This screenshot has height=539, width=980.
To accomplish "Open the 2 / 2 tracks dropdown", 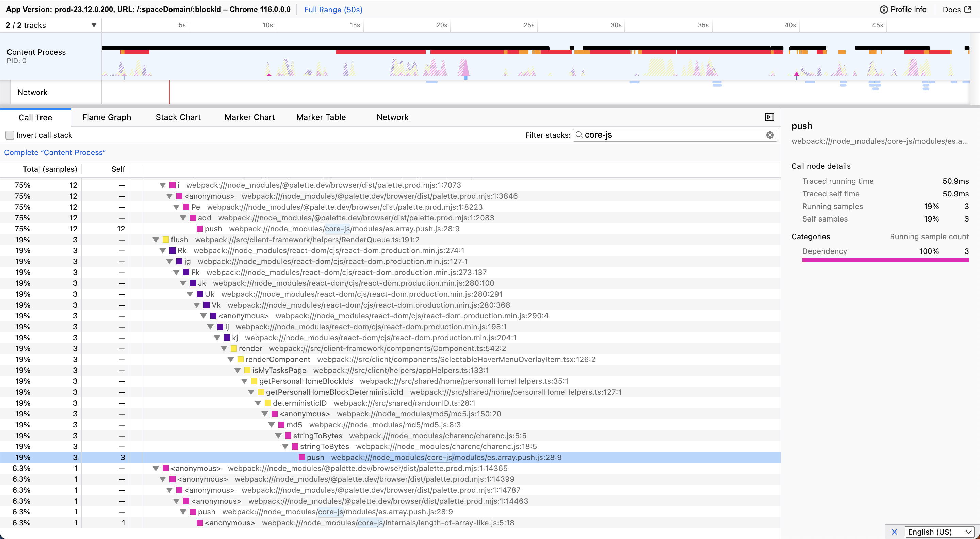I will (x=51, y=25).
